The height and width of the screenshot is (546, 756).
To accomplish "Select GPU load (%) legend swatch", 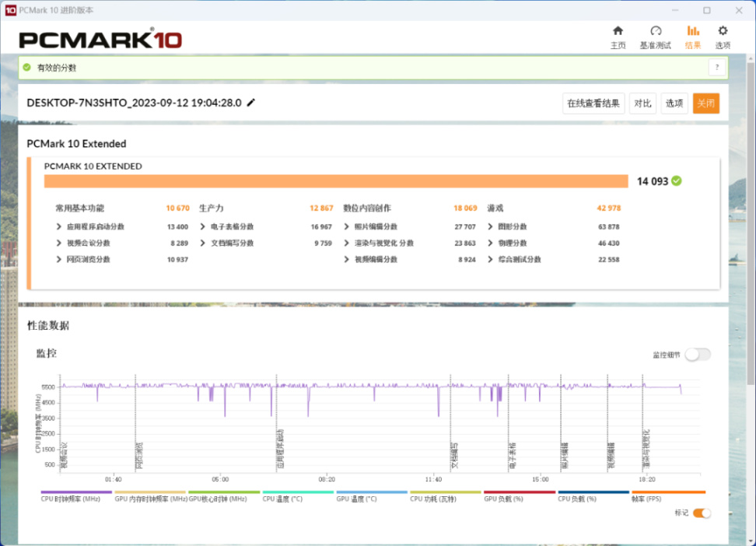I will coord(520,492).
